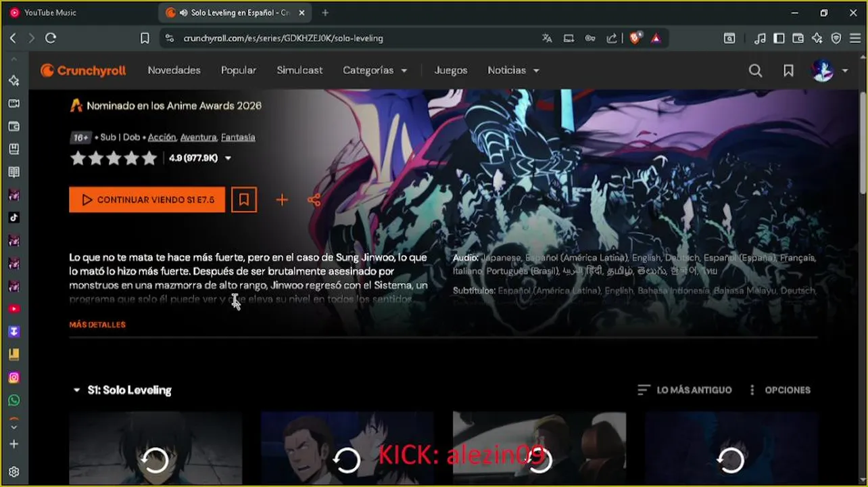Change sort order via LO MÁS ANTIGUO

(x=684, y=390)
